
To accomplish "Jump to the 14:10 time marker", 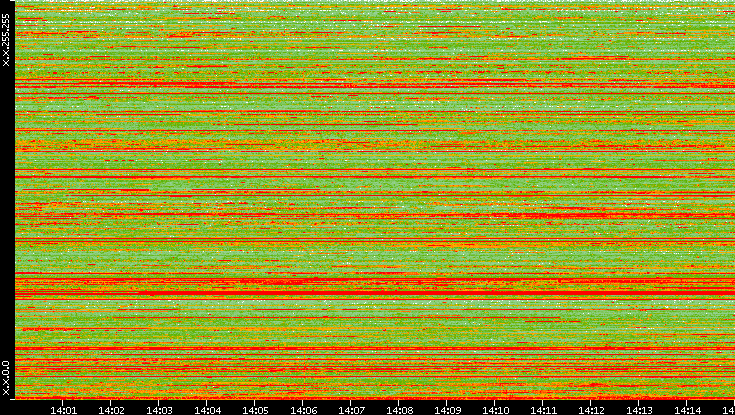I will point(495,409).
